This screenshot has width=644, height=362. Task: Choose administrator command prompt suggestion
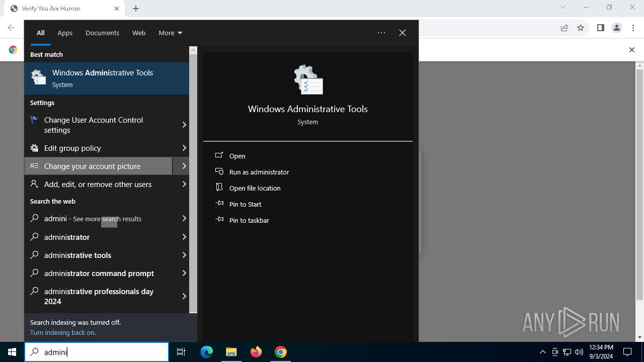(x=98, y=273)
